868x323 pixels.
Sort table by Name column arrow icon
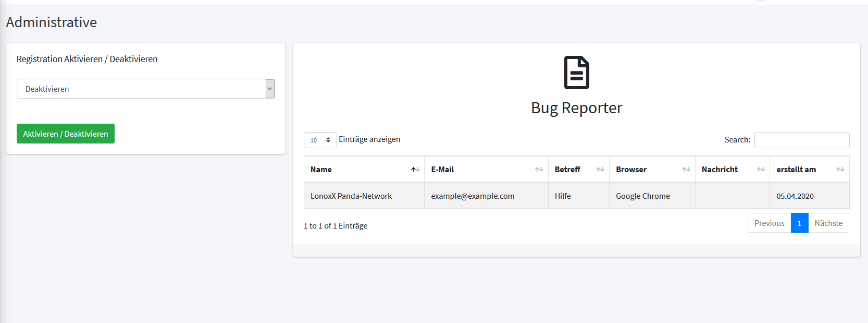tap(415, 170)
